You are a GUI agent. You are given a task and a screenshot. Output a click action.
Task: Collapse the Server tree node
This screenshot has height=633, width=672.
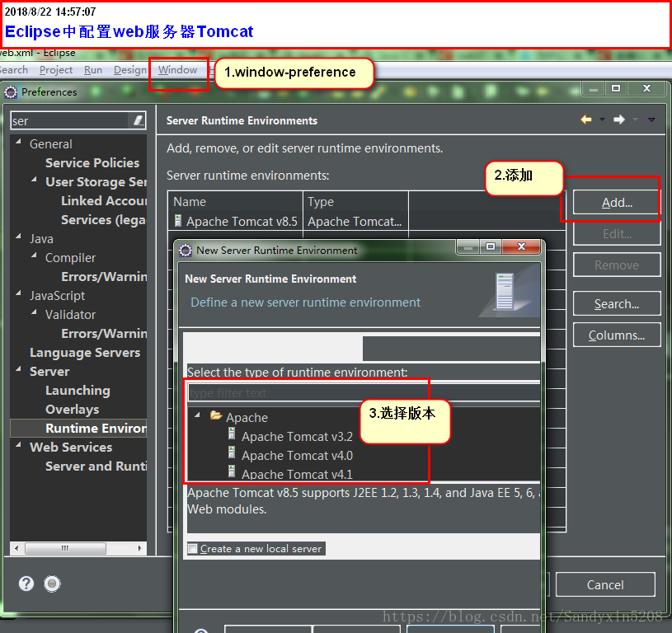[x=18, y=368]
